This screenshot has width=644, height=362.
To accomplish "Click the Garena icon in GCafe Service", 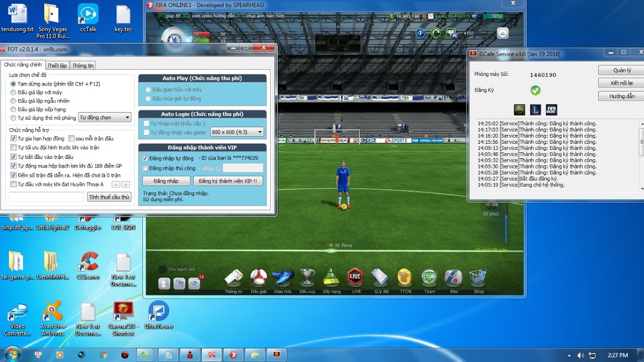I will 520,110.
